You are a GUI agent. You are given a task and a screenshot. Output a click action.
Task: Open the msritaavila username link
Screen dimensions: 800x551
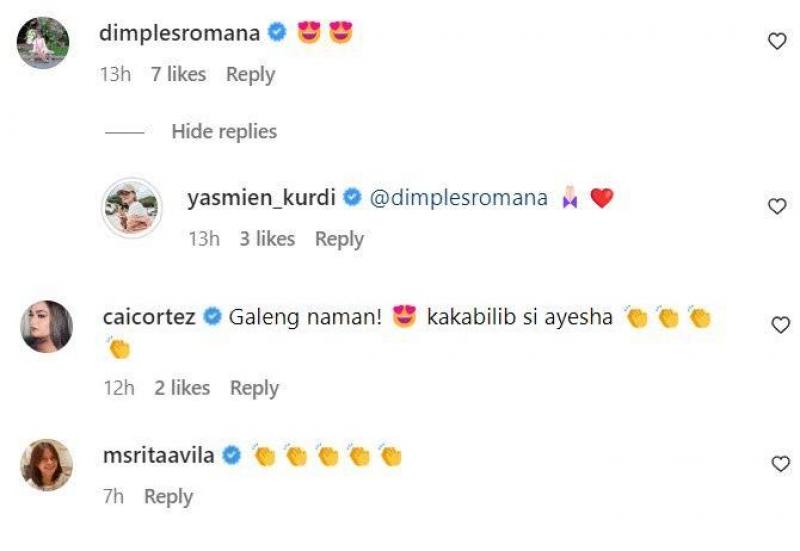(158, 455)
